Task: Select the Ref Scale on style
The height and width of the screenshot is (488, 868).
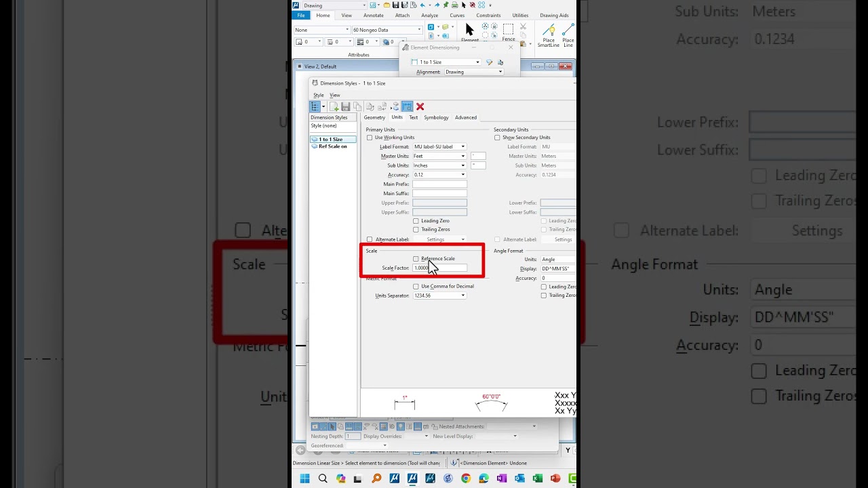Action: [x=332, y=146]
